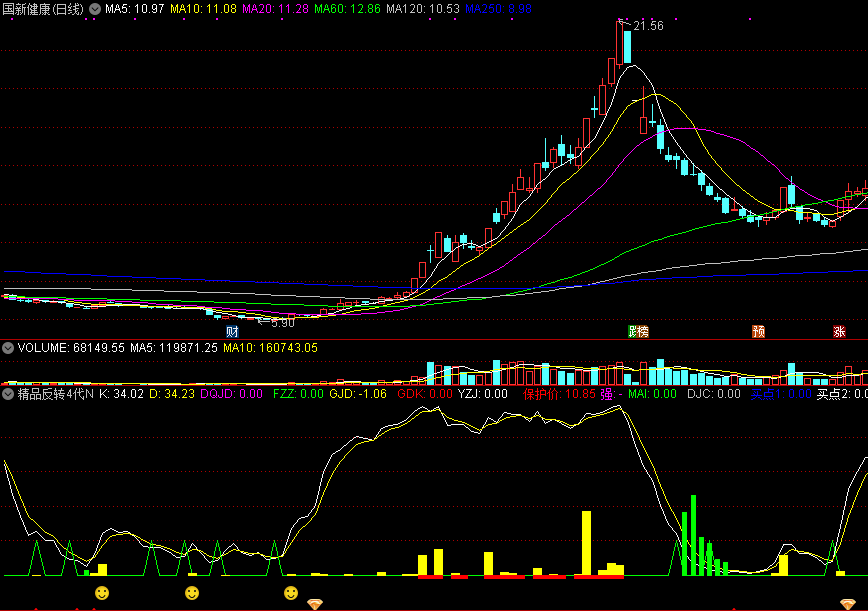The image size is (868, 611).
Task: Open the dropdown beside VOLUME label
Action: pyautogui.click(x=8, y=348)
